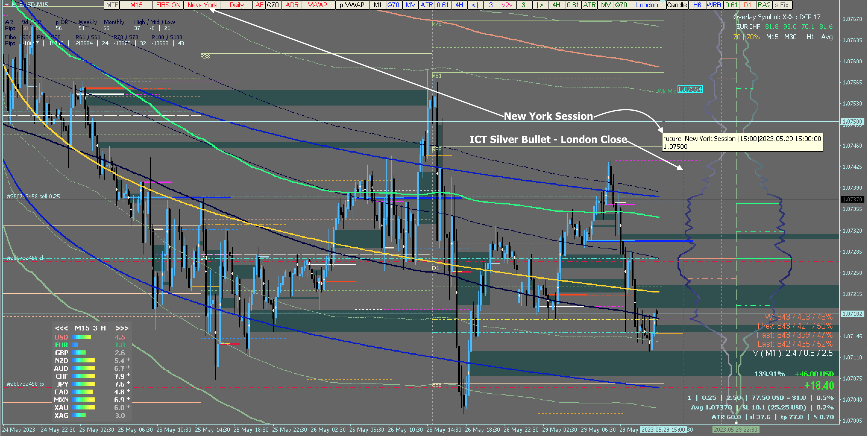Expand the chart symbol triangle at top-left

(6, 5)
